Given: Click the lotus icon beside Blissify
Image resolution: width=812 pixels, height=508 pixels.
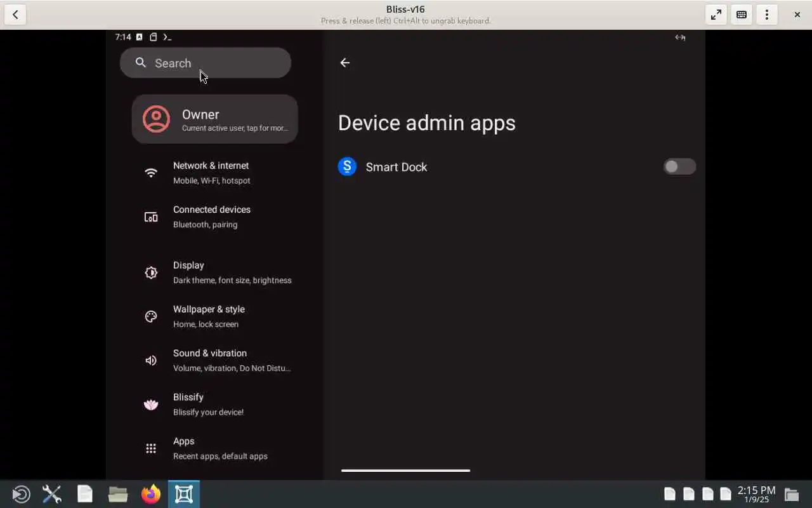Looking at the screenshot, I should 151,404.
